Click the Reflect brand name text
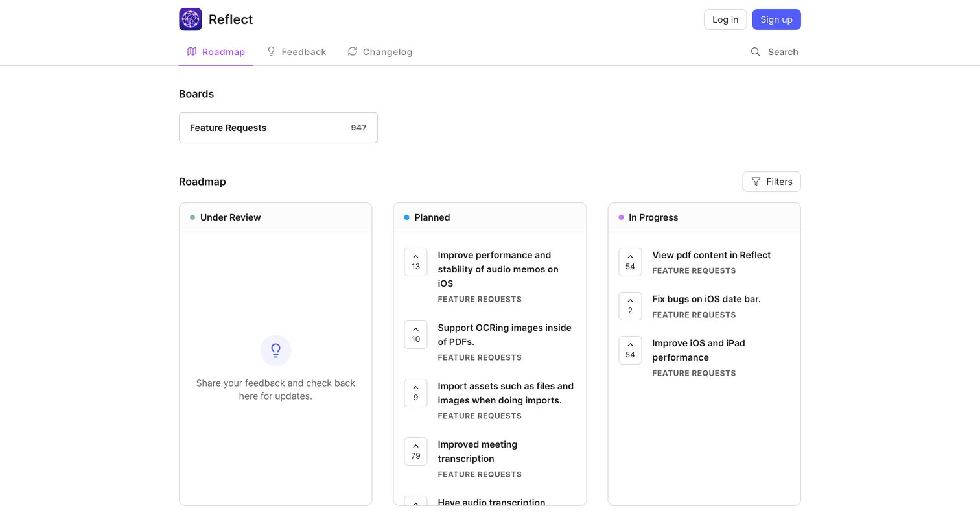 pyautogui.click(x=231, y=19)
